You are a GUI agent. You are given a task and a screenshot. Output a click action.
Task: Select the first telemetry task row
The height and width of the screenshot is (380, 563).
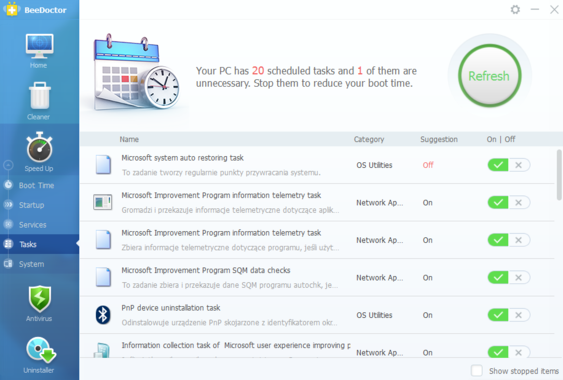pos(317,202)
